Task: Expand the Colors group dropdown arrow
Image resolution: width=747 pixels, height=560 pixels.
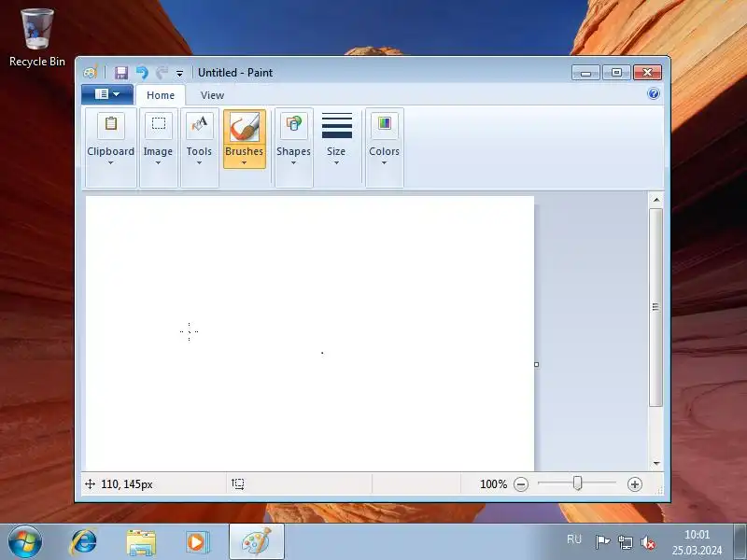Action: pos(384,162)
